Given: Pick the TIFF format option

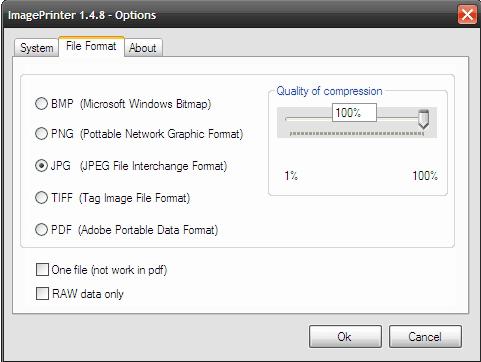Looking at the screenshot, I should pyautogui.click(x=41, y=198).
